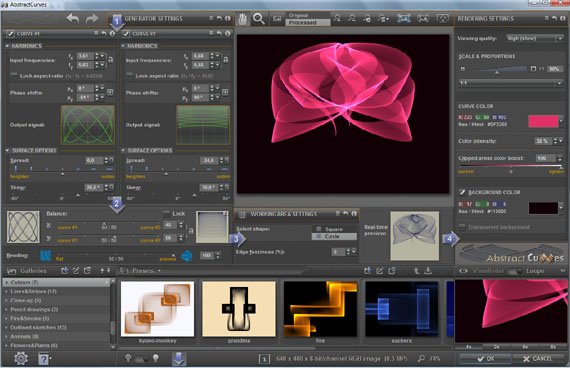This screenshot has height=368, width=570.
Task: Open Rendering Settings panel menu icon
Action: 546,19
